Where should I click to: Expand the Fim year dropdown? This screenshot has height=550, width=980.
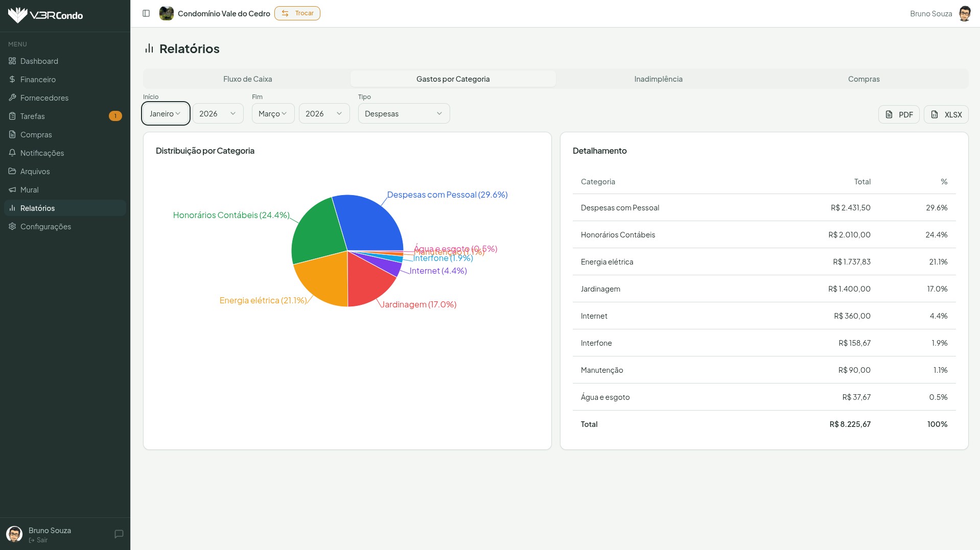[324, 113]
